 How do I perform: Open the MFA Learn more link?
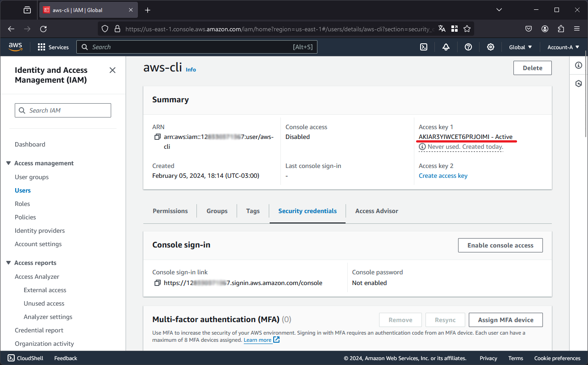(262, 340)
